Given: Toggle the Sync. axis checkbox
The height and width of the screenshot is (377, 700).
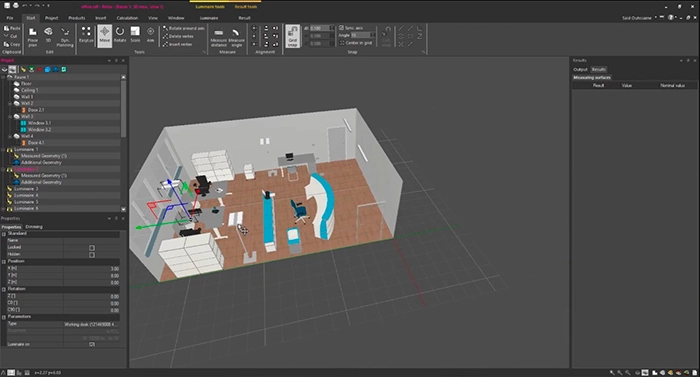Looking at the screenshot, I should (x=342, y=28).
